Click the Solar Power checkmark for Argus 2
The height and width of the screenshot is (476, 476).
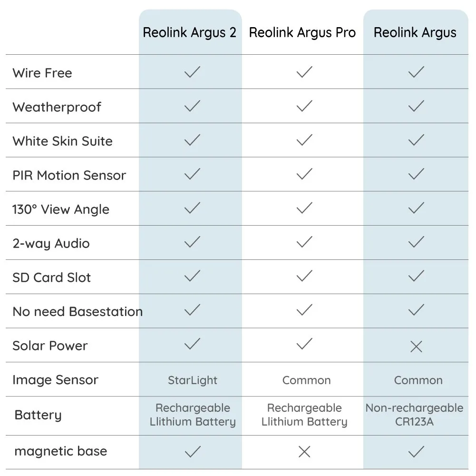[192, 344]
